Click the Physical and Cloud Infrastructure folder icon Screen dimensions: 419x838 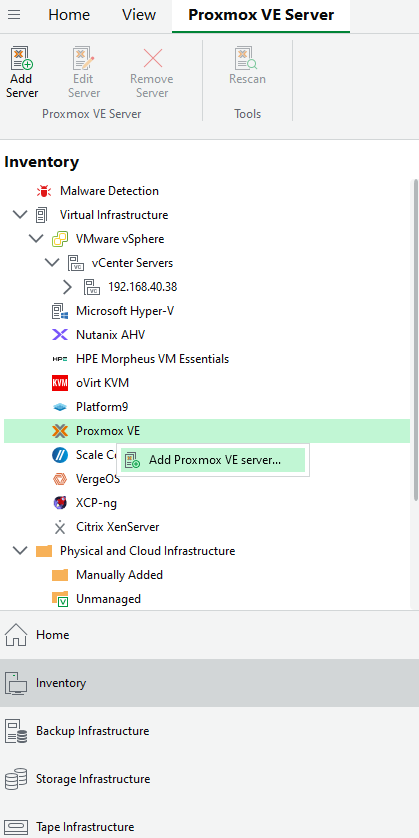pos(44,551)
